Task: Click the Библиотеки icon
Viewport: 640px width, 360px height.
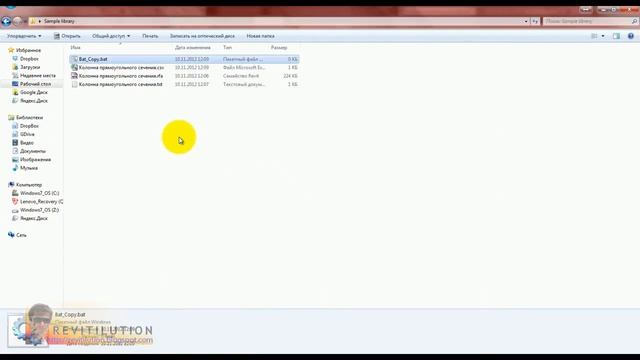Action: click(11, 118)
